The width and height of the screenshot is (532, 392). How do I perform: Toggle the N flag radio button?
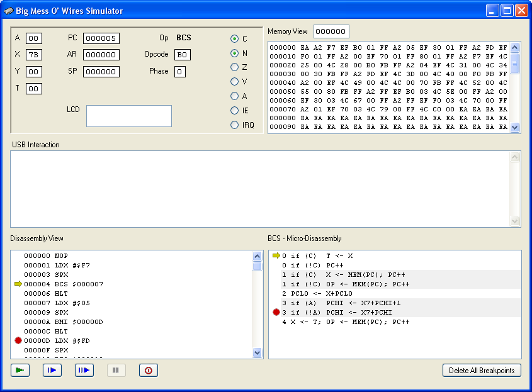pos(234,53)
